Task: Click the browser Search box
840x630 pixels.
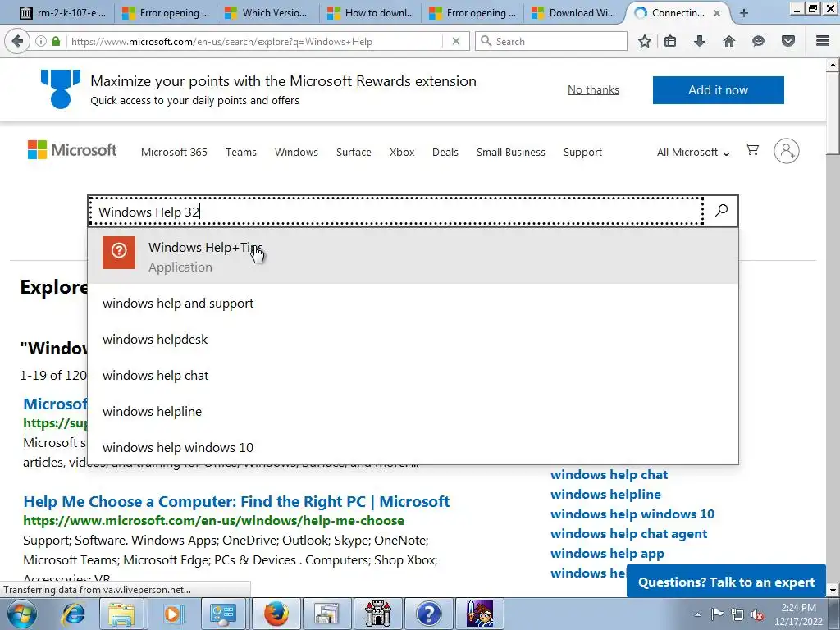Action: coord(551,41)
